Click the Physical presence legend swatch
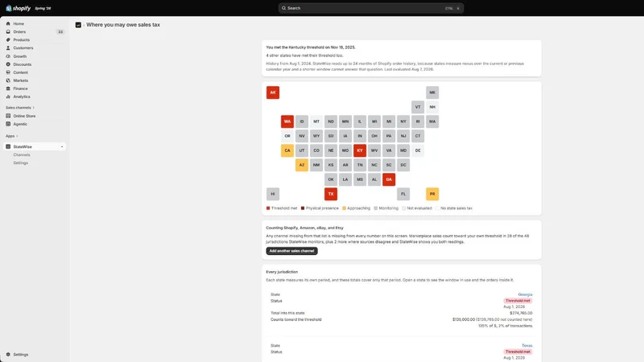644x362 pixels. 303,208
